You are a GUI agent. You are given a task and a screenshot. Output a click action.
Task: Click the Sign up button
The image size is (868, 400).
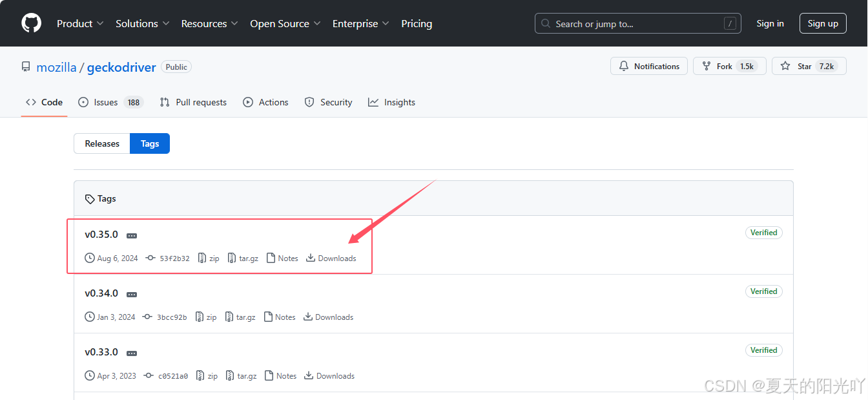click(x=823, y=23)
